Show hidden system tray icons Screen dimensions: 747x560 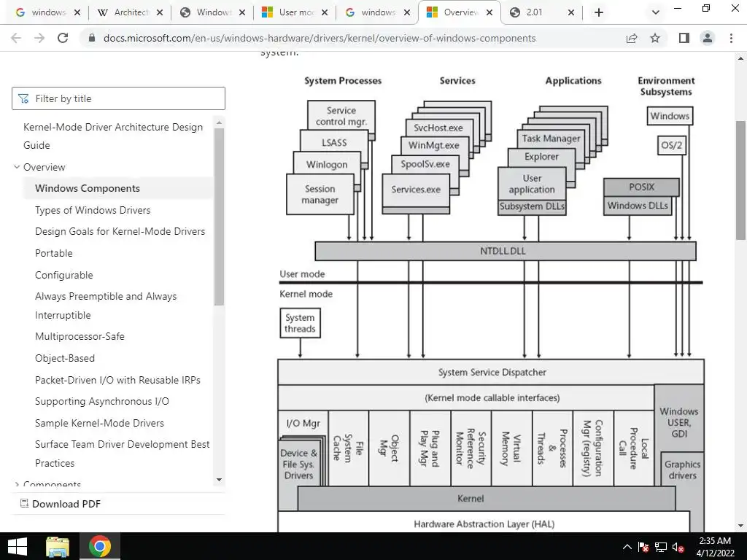(627, 547)
